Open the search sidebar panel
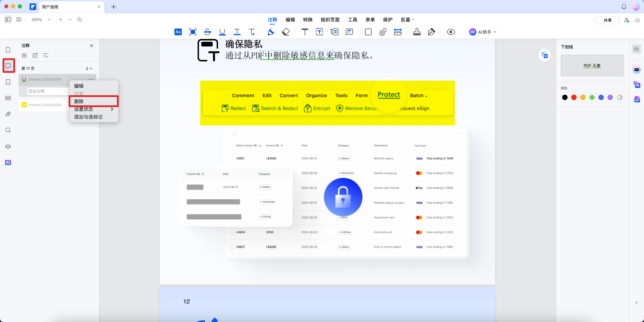 [8, 130]
